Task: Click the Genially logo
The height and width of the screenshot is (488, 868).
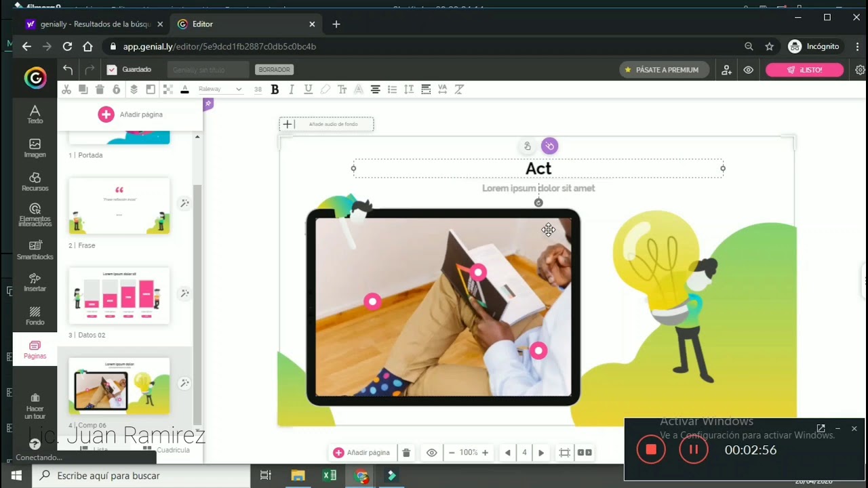Action: (x=35, y=78)
